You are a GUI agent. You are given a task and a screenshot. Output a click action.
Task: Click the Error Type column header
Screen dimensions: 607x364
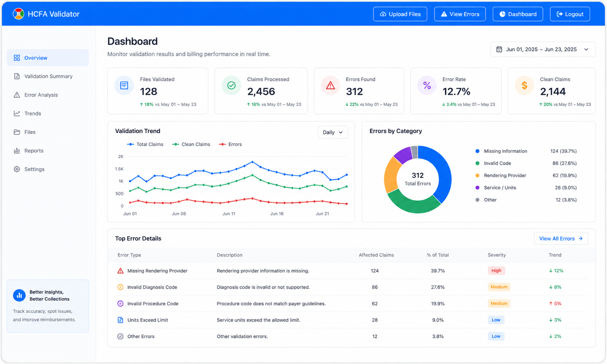[129, 255]
